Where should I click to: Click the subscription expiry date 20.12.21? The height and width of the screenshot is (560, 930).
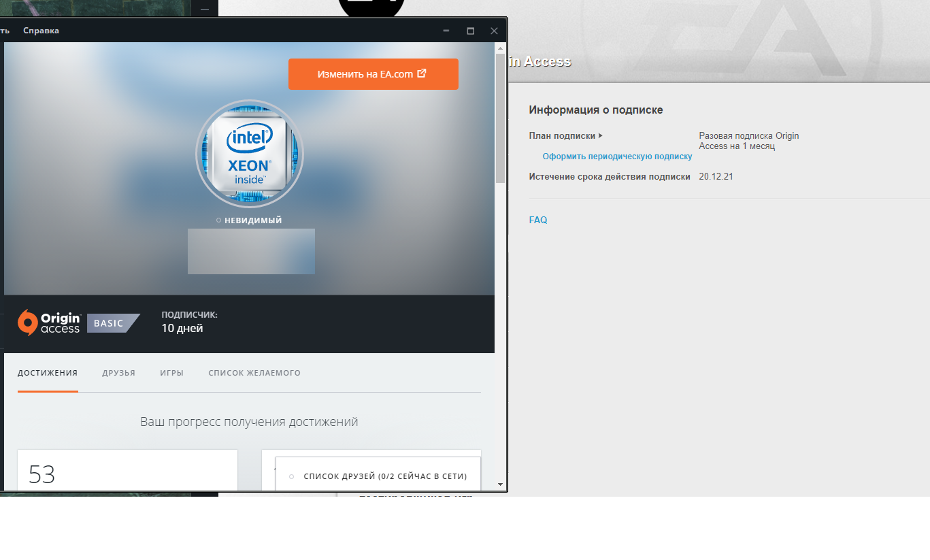pos(716,177)
